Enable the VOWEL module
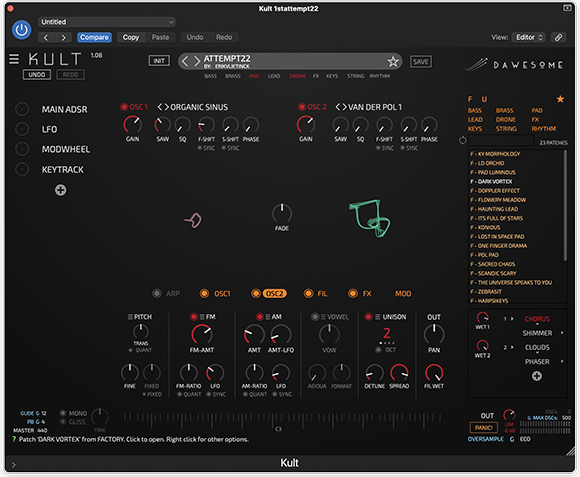The height and width of the screenshot is (477, 580). [315, 317]
